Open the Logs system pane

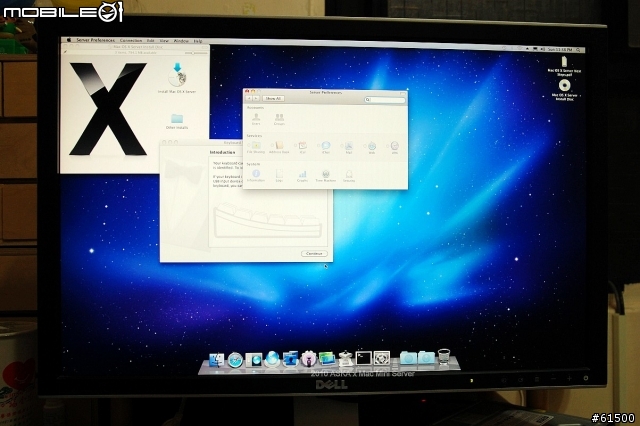(279, 175)
